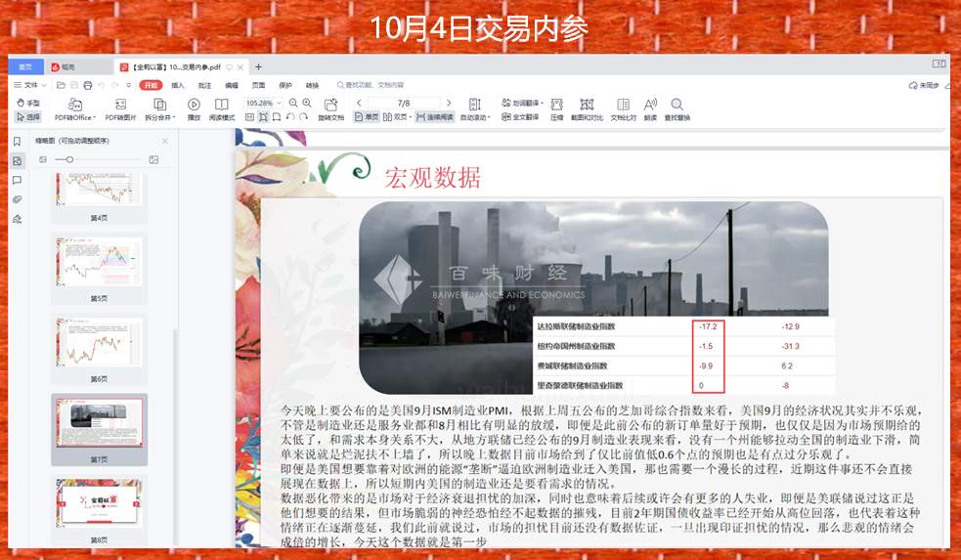Open the comments panel sidebar icon
961x560 pixels.
[x=18, y=180]
